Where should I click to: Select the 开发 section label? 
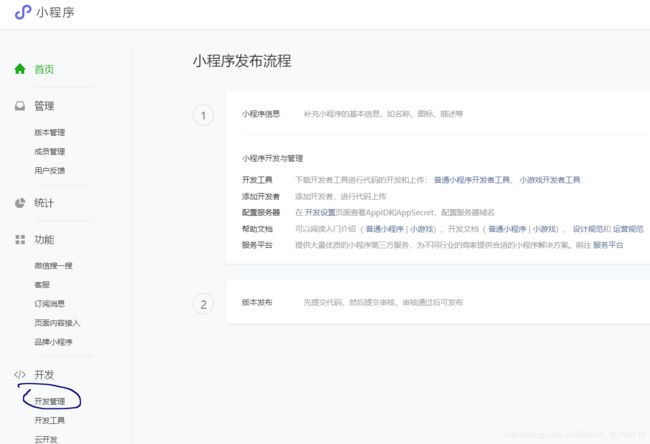pyautogui.click(x=44, y=375)
